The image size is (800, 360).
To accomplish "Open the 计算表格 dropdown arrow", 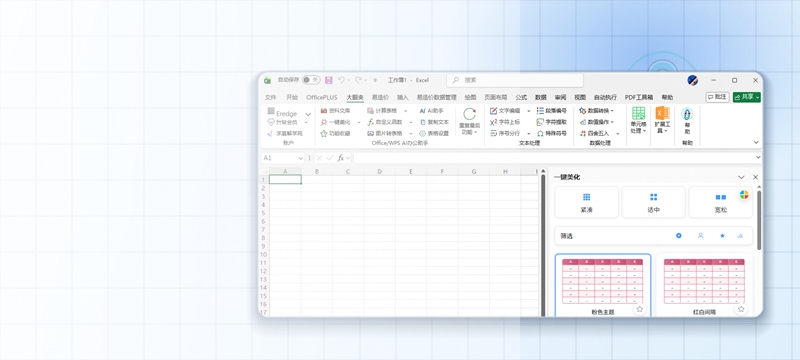I will pyautogui.click(x=406, y=111).
